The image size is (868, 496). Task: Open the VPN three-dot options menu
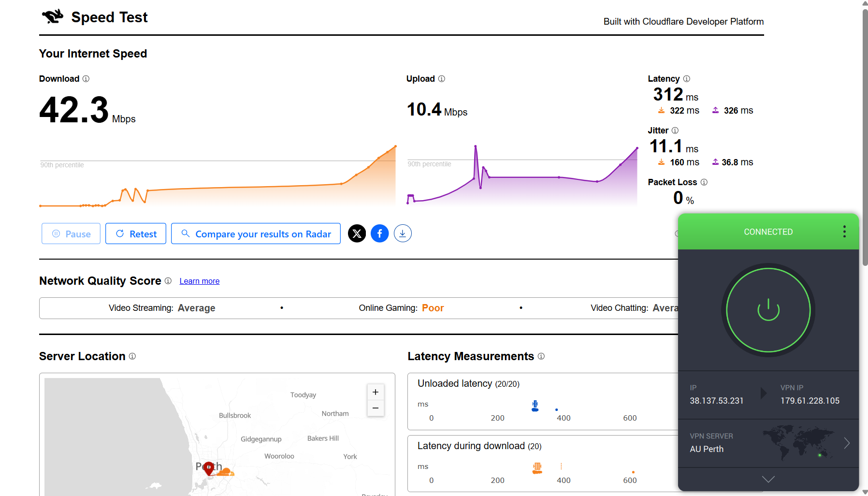(844, 232)
